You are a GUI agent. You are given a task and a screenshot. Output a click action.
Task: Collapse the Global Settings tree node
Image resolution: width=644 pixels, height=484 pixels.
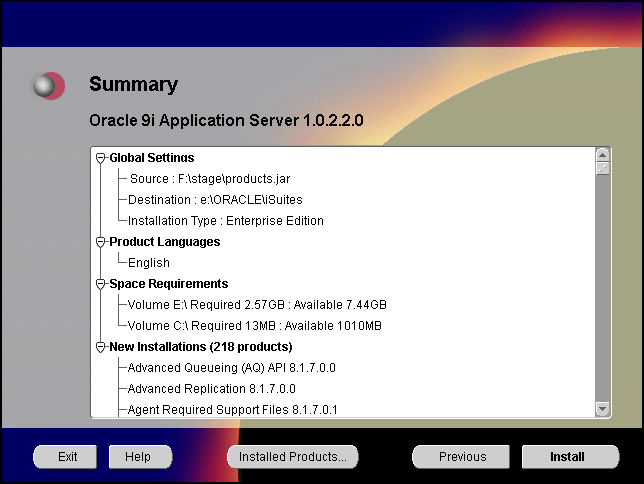[101, 158]
